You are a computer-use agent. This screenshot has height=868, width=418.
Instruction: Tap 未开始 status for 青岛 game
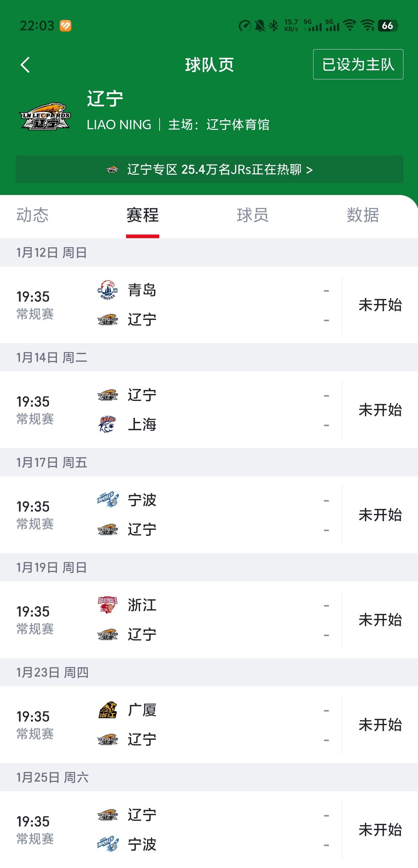(380, 305)
